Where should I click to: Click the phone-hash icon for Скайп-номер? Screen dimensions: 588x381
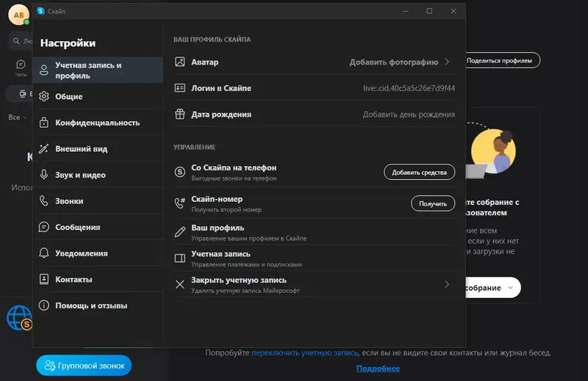pyautogui.click(x=180, y=203)
